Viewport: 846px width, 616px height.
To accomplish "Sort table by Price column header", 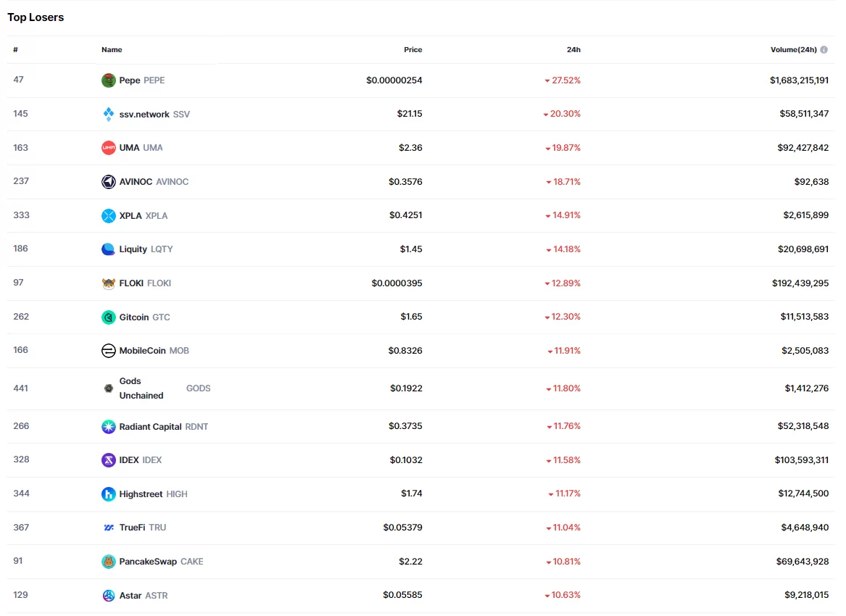I will [412, 50].
